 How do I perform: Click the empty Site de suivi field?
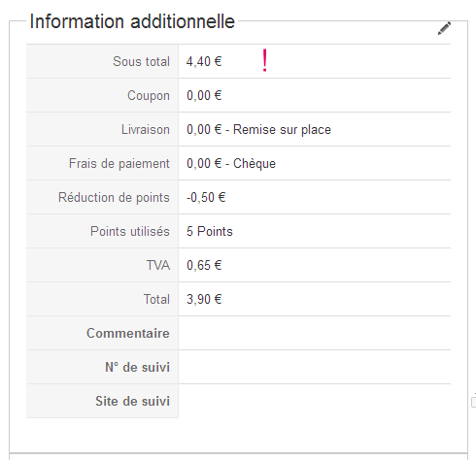click(315, 401)
